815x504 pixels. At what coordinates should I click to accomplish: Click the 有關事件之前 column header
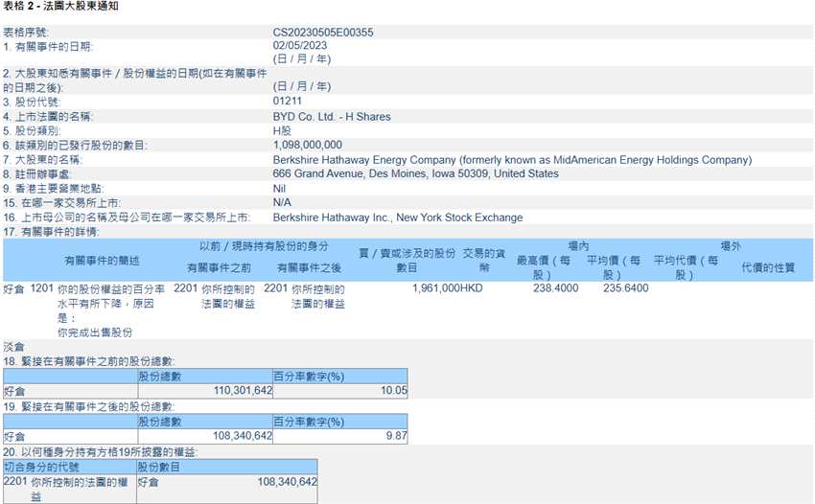pyautogui.click(x=219, y=268)
